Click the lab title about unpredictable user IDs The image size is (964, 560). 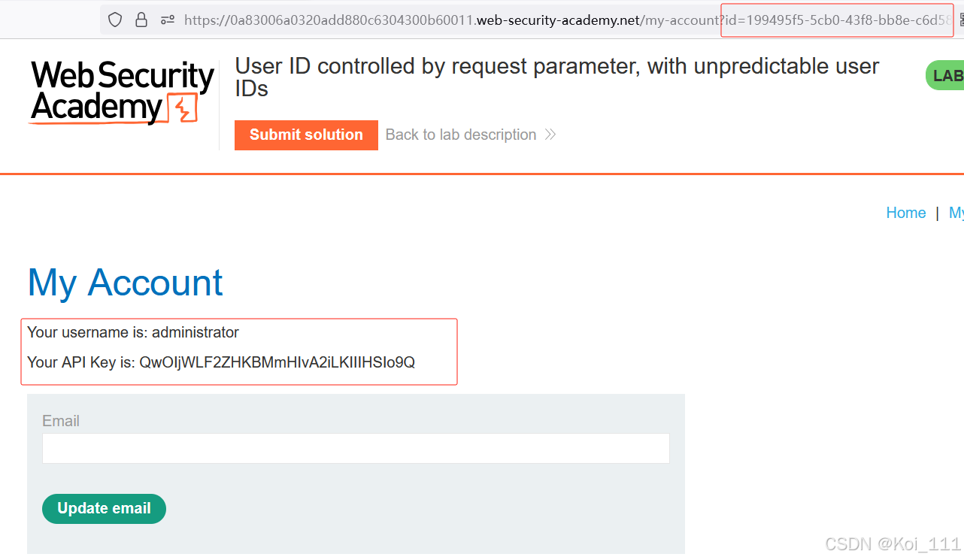coord(557,77)
